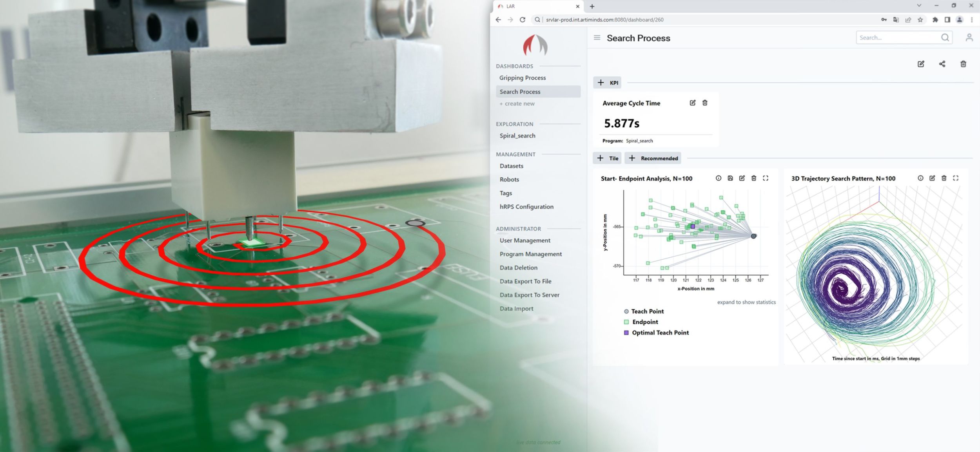Share the Search Process dashboard
The width and height of the screenshot is (980, 452).
click(942, 64)
